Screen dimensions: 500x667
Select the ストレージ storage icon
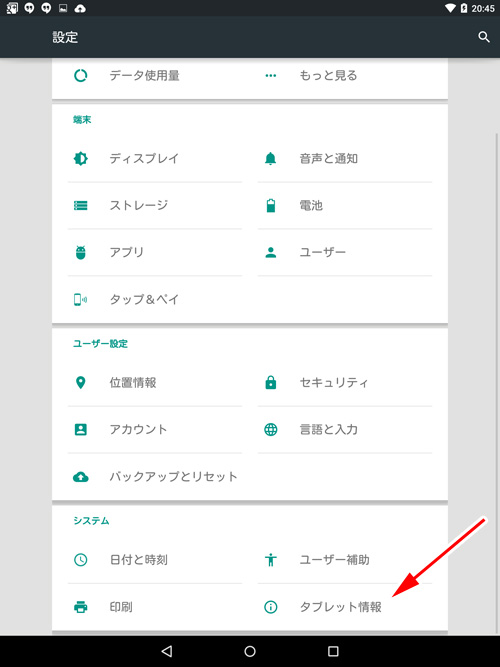[80, 205]
